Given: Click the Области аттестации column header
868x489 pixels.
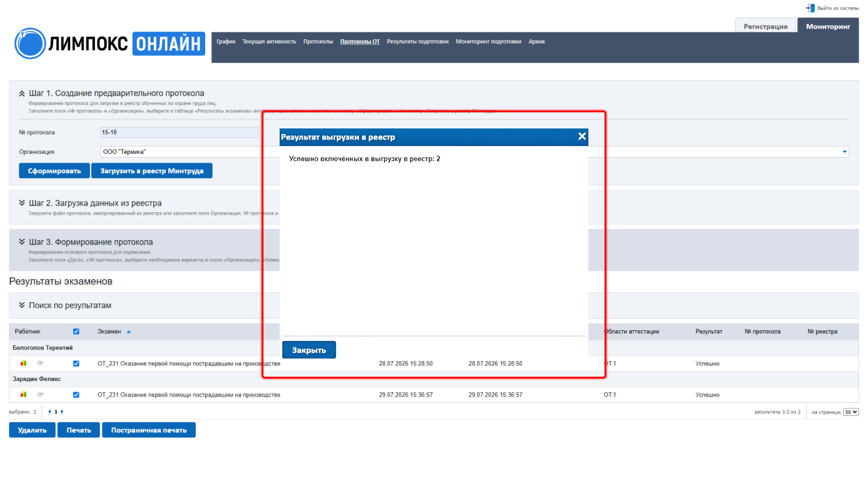Looking at the screenshot, I should pos(631,331).
